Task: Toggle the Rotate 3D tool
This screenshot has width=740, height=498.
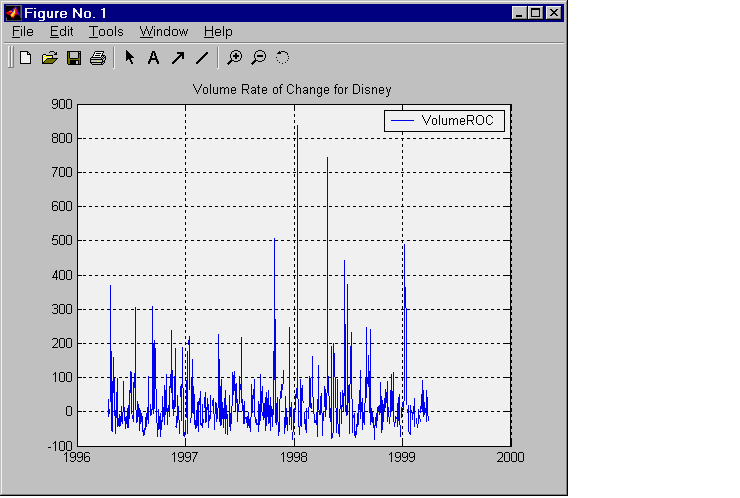Action: tap(282, 58)
